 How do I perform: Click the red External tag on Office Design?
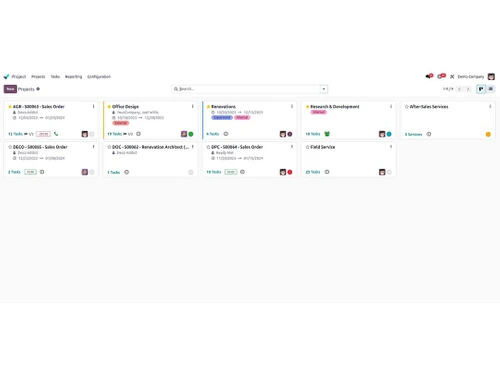(x=121, y=123)
